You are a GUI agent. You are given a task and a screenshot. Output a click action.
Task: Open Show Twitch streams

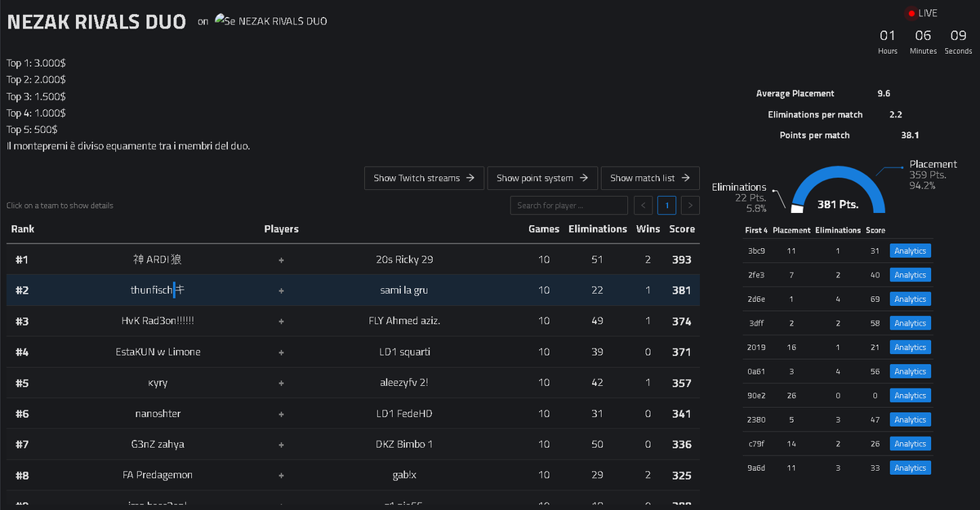point(424,178)
